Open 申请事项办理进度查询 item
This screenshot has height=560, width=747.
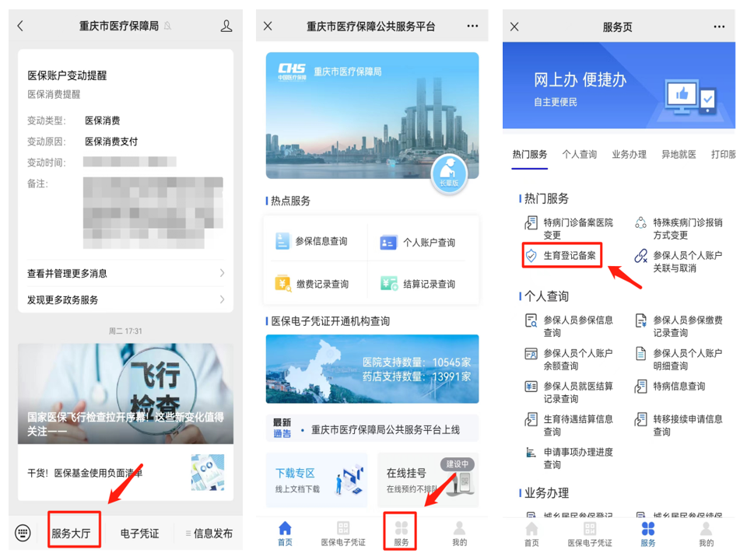(x=569, y=457)
